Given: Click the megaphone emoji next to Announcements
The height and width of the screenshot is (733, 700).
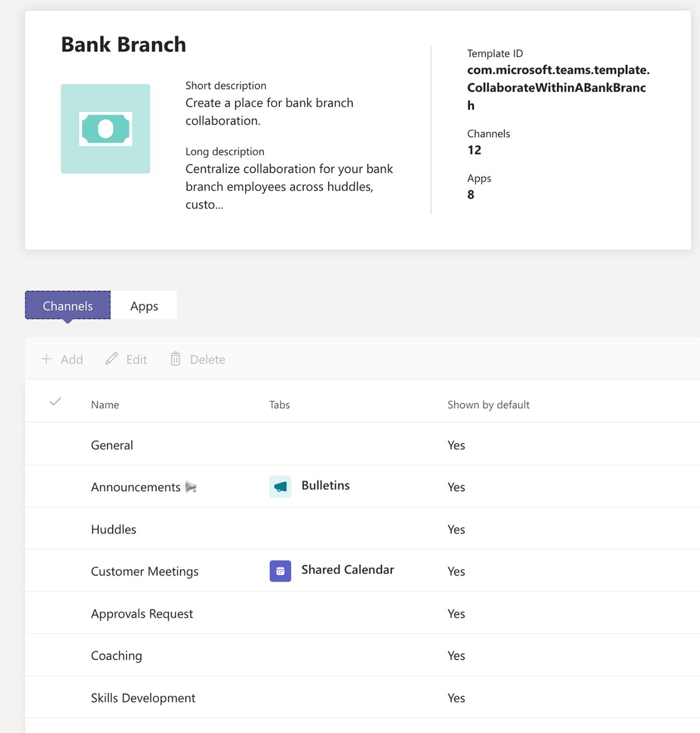Looking at the screenshot, I should point(191,487).
